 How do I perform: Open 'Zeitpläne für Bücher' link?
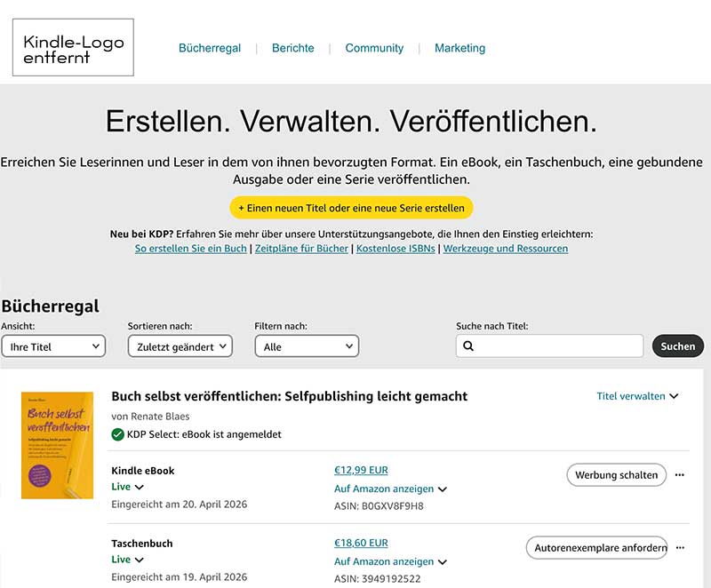(x=301, y=249)
